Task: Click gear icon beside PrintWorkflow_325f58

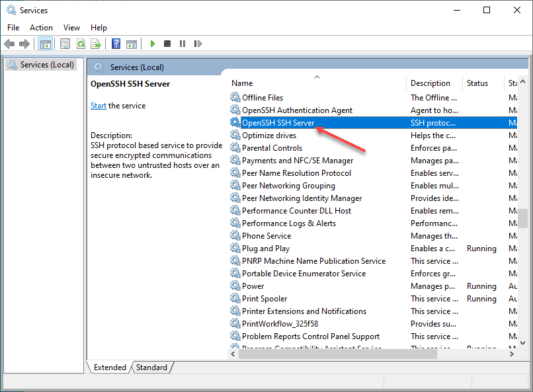Action: tap(235, 324)
